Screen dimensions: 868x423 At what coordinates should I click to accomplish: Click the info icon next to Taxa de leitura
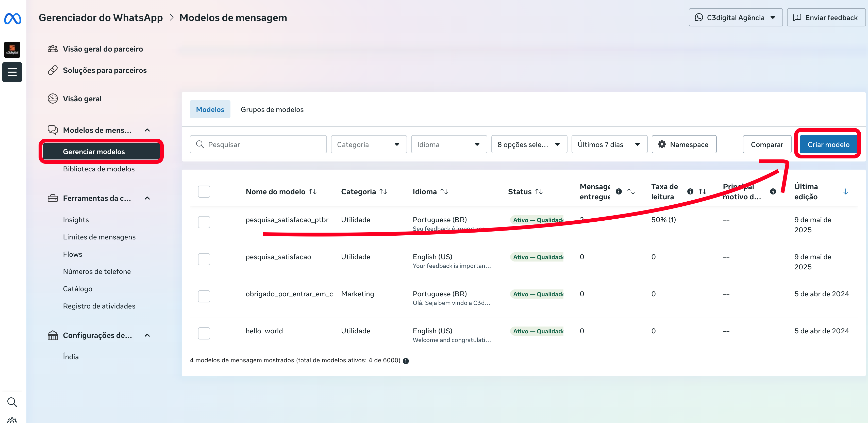[690, 191]
